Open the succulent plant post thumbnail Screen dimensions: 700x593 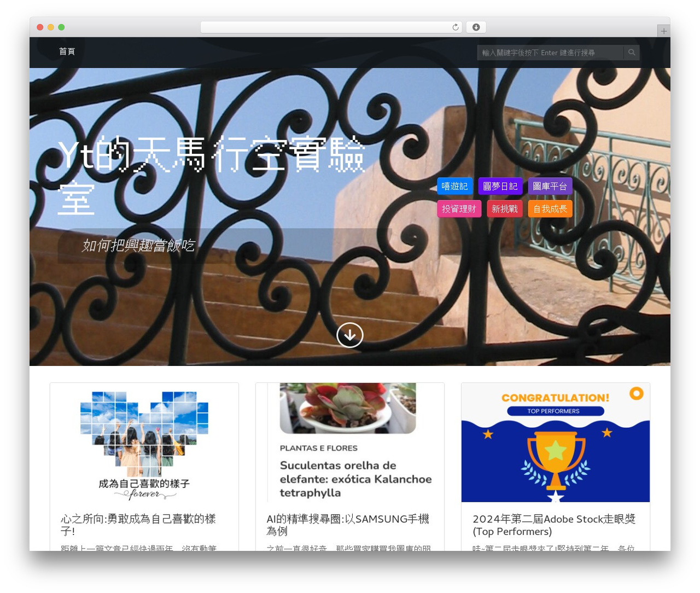click(x=350, y=443)
